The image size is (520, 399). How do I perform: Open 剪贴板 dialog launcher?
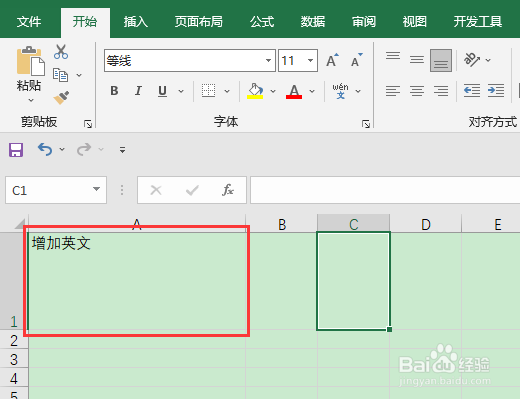88,124
